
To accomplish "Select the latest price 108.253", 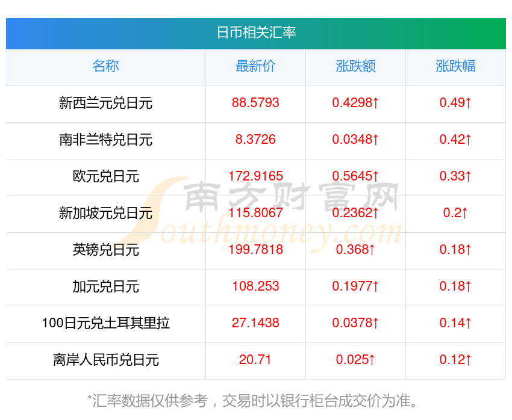I will click(x=255, y=286).
